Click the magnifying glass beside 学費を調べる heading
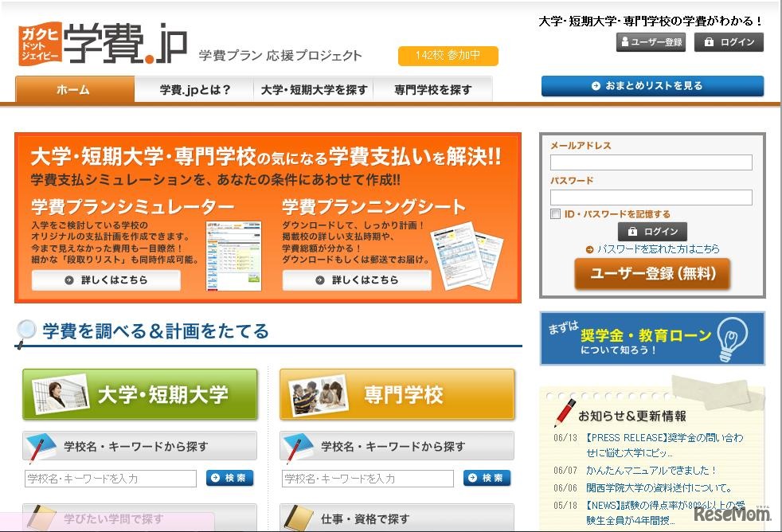The image size is (782, 532). 25,331
